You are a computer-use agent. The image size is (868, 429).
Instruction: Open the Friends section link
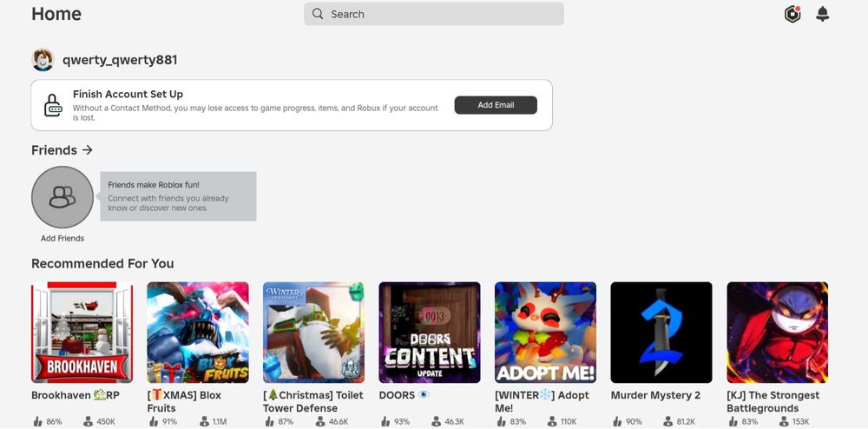click(62, 150)
